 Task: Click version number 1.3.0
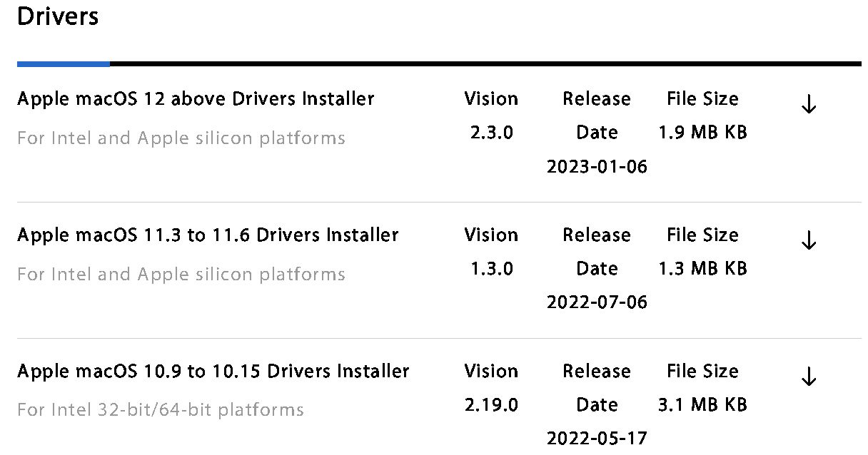pyautogui.click(x=491, y=269)
